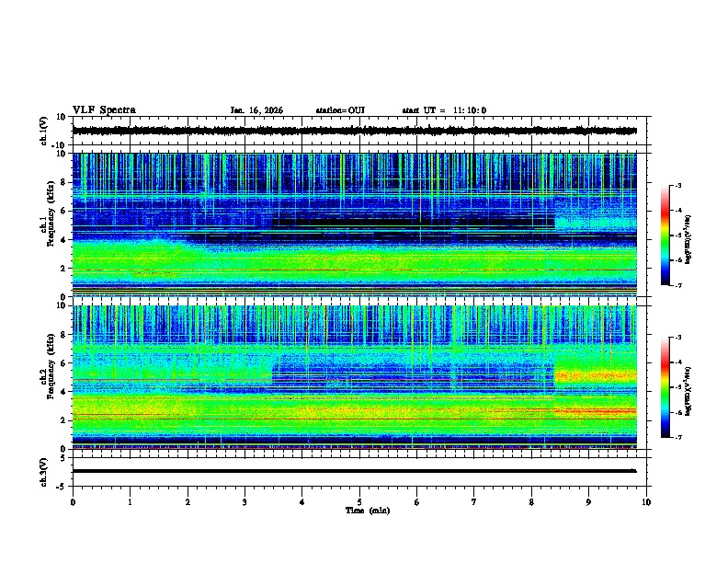Click the time axis tick label "9"
728x563 pixels.
click(x=588, y=502)
